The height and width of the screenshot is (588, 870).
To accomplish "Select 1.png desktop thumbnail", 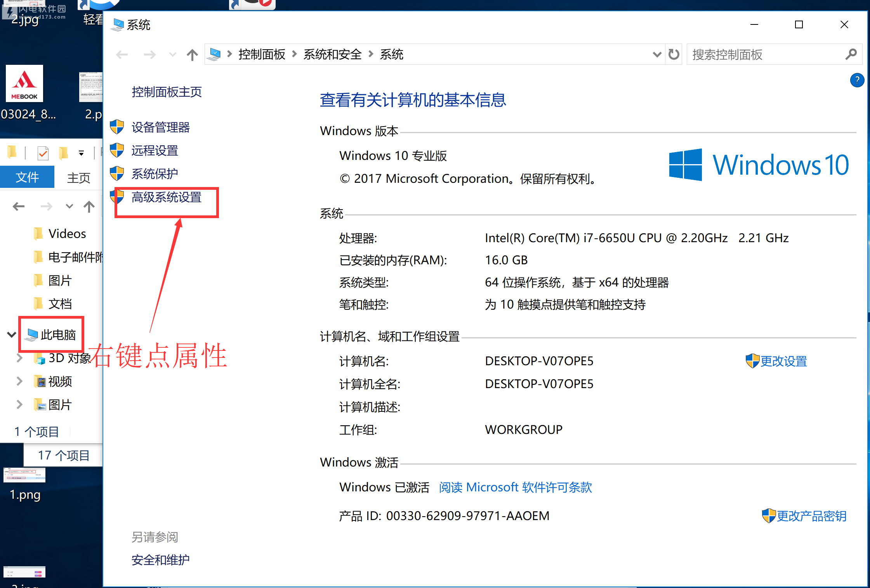I will point(25,485).
